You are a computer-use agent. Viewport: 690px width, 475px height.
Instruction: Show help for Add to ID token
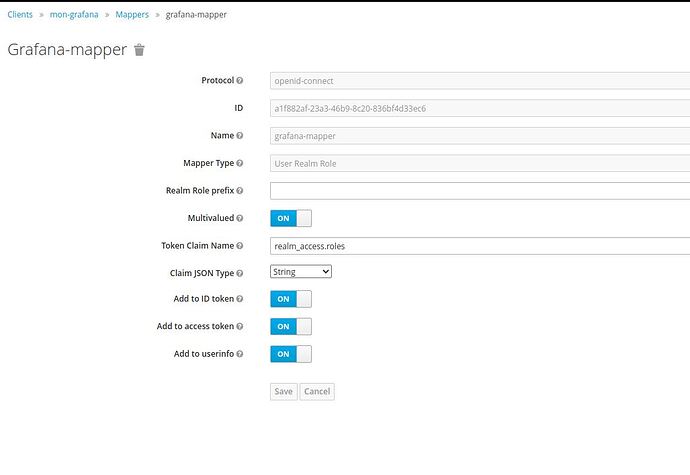click(x=239, y=299)
